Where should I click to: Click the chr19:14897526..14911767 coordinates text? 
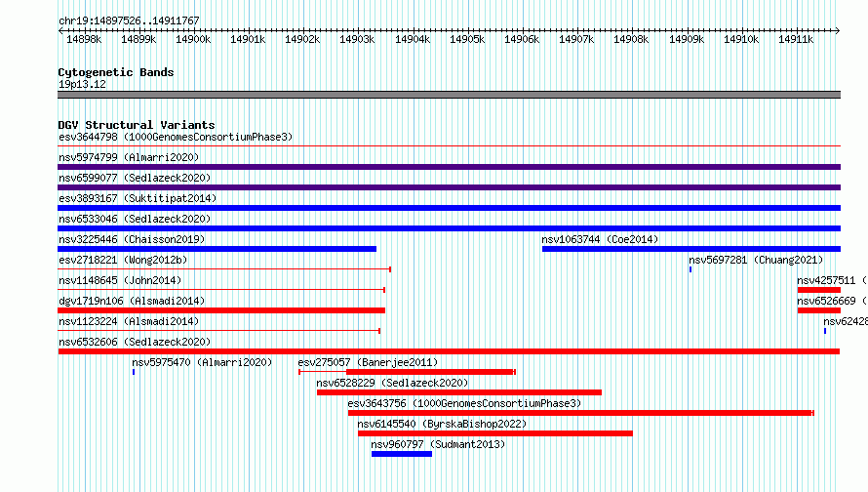(129, 20)
